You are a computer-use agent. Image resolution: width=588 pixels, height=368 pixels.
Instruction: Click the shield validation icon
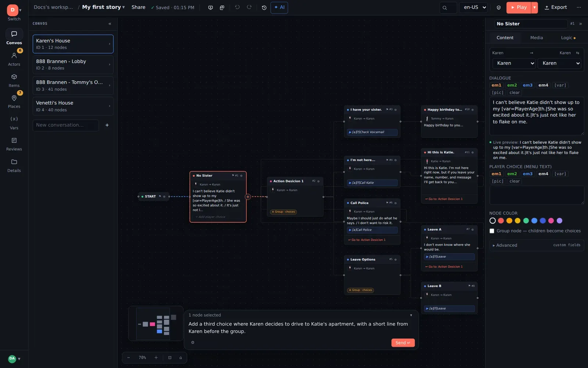coord(499,7)
